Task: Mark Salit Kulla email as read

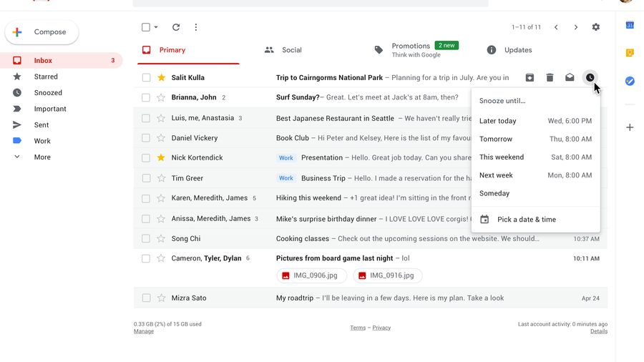Action: [x=570, y=77]
